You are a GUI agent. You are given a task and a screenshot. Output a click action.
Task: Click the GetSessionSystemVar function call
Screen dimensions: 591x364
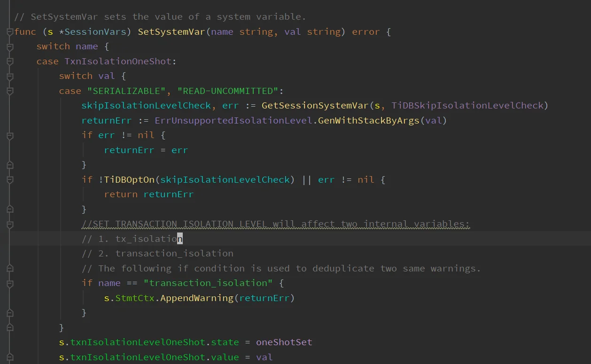pyautogui.click(x=315, y=106)
